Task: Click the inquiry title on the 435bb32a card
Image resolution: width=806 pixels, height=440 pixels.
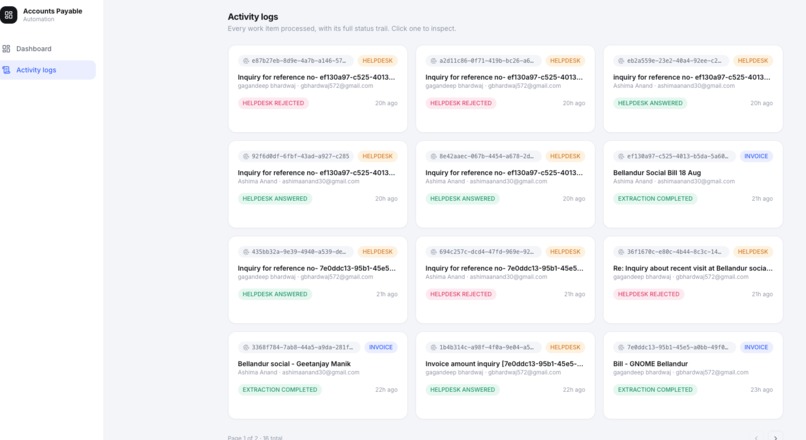Action: [x=317, y=268]
